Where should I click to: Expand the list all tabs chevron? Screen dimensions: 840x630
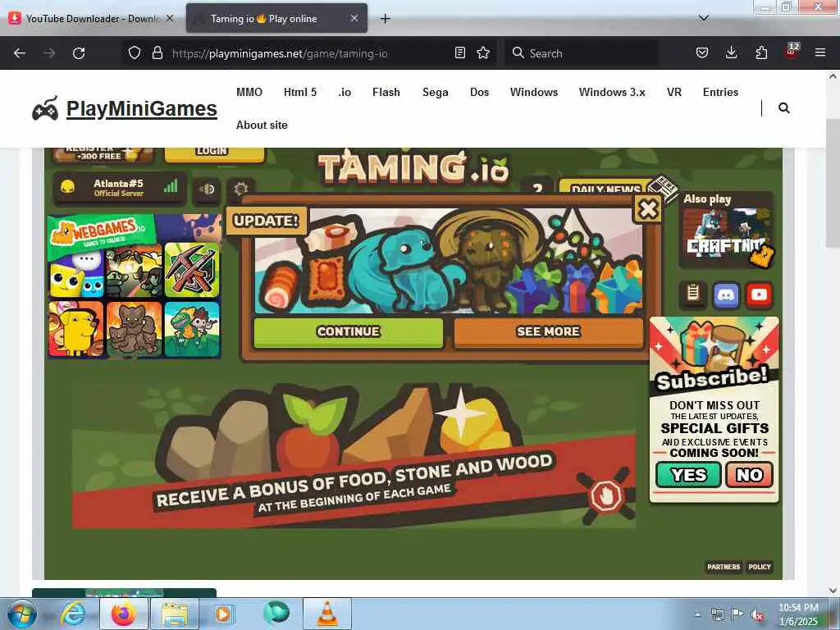coord(703,18)
